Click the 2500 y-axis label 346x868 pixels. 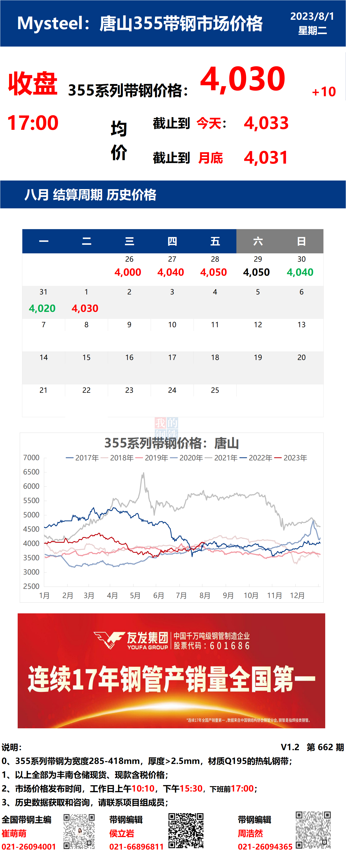31,586
